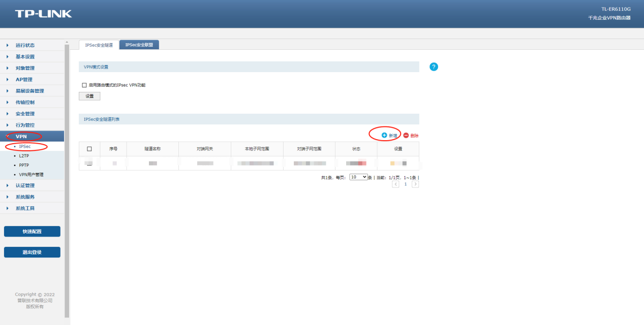Click the sidebar vertical scrollbar

(x=67, y=178)
